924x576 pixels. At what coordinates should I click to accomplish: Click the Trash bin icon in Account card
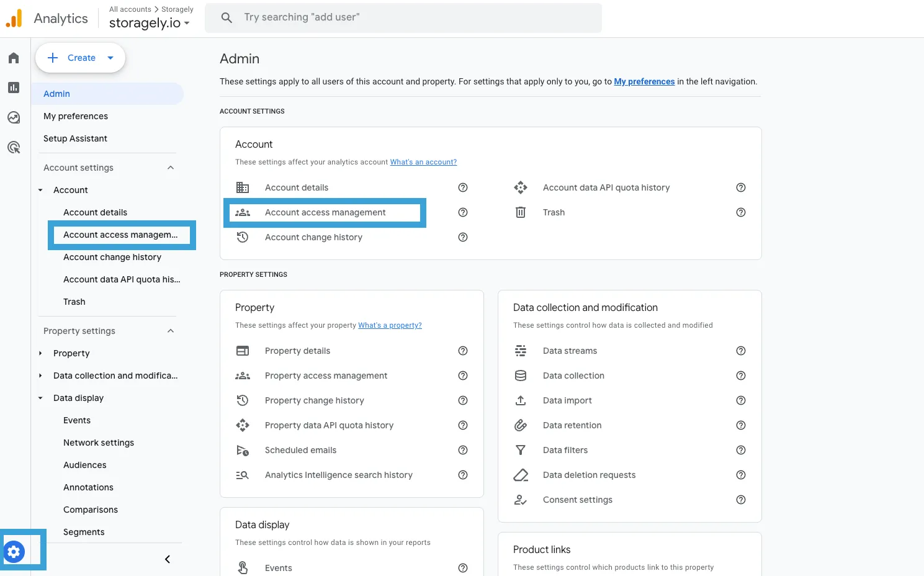pyautogui.click(x=521, y=212)
